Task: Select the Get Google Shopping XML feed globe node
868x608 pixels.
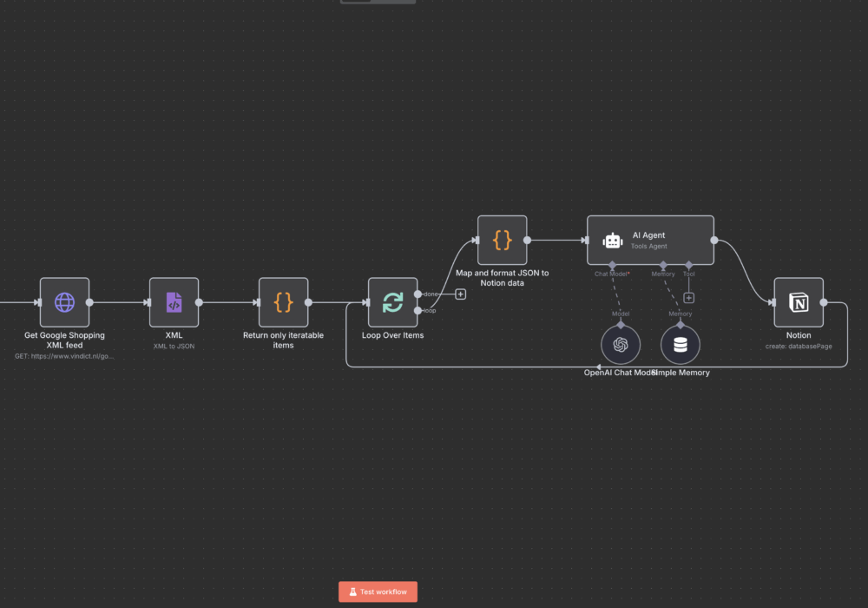Action: (x=64, y=302)
